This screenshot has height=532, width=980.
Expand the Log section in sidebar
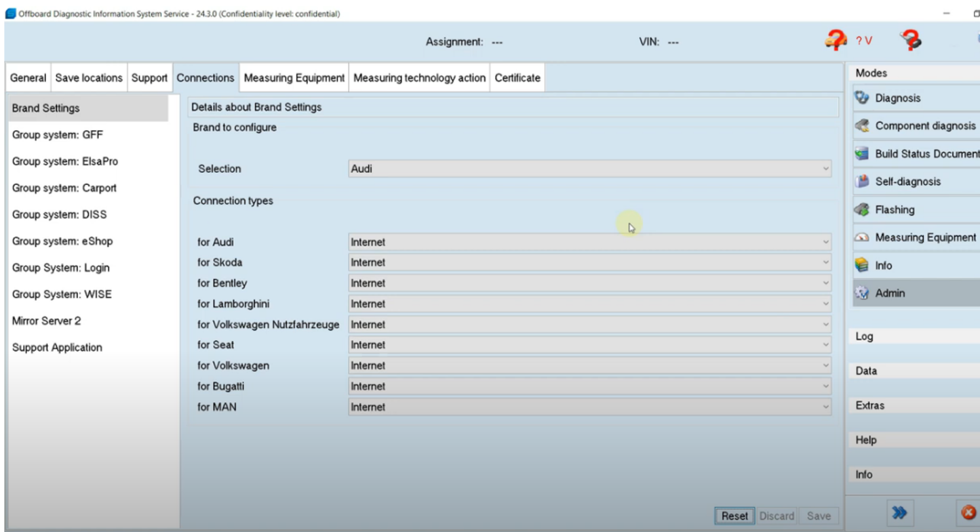[x=865, y=337]
